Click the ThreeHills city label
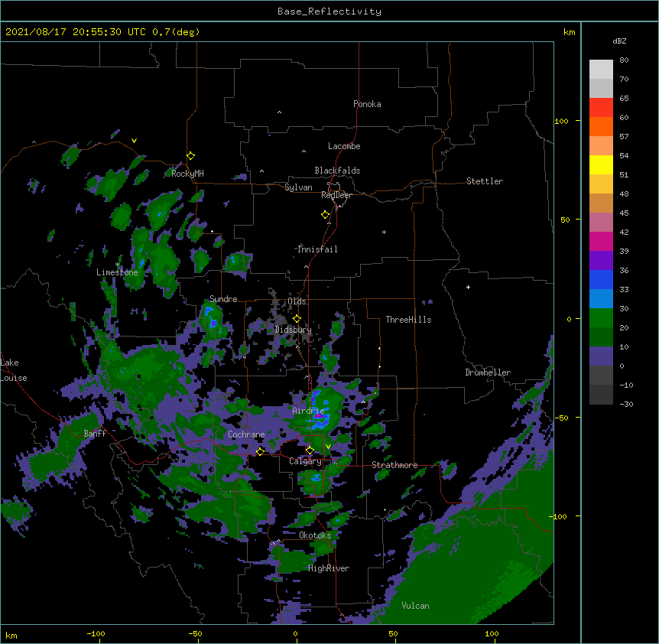Image resolution: width=659 pixels, height=644 pixels. [408, 320]
